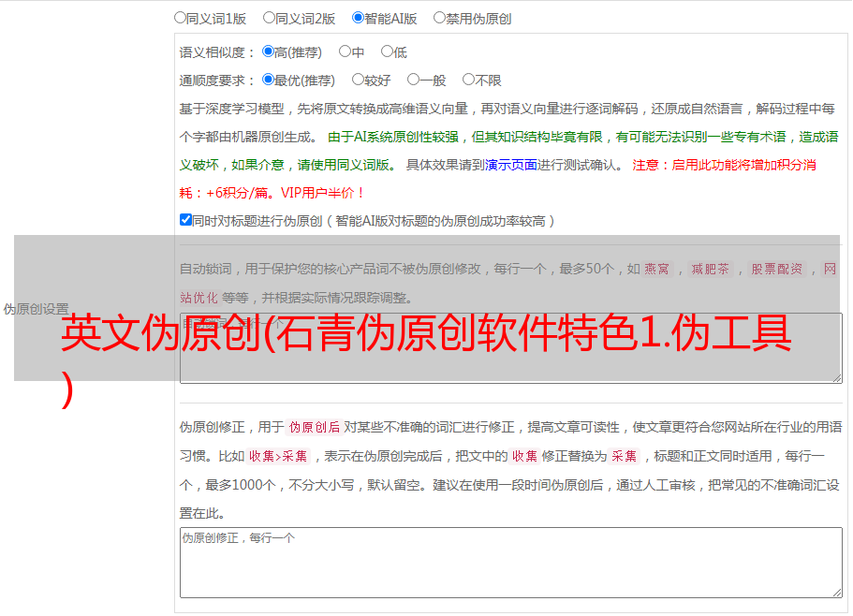The image size is (853, 616).
Task: Select 禁用伪原创 radio option
Action: (439, 18)
